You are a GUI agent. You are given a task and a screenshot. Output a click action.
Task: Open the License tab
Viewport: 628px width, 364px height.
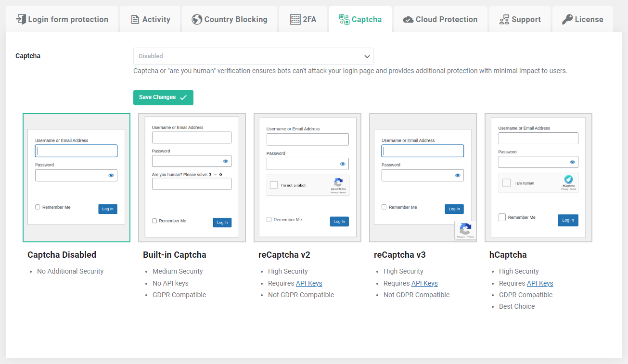[582, 19]
